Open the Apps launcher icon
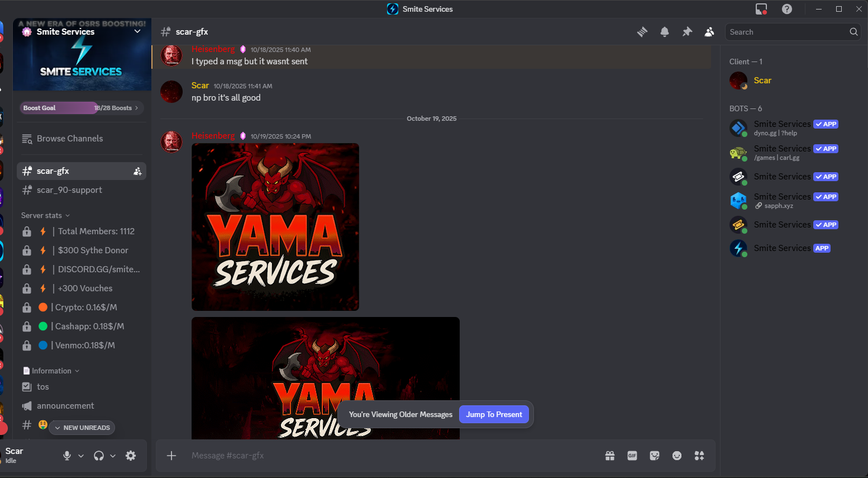This screenshot has height=478, width=868. 699,456
